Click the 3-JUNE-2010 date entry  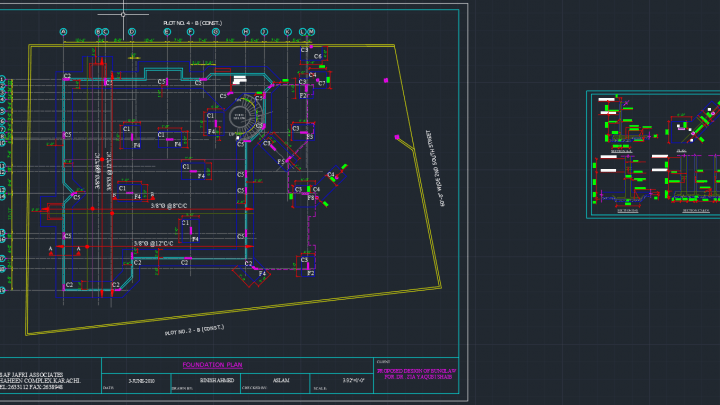[141, 381]
